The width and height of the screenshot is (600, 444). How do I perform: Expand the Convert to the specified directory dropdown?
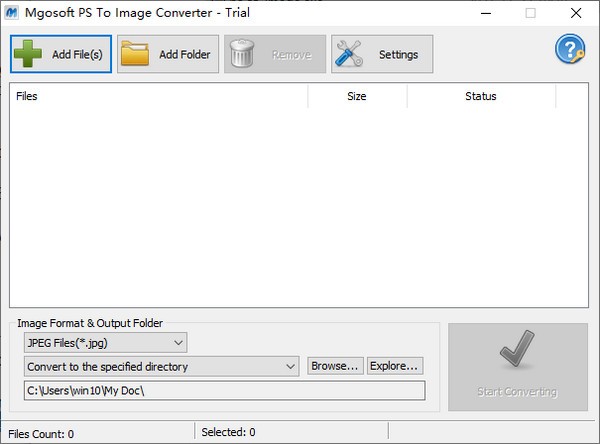161,366
